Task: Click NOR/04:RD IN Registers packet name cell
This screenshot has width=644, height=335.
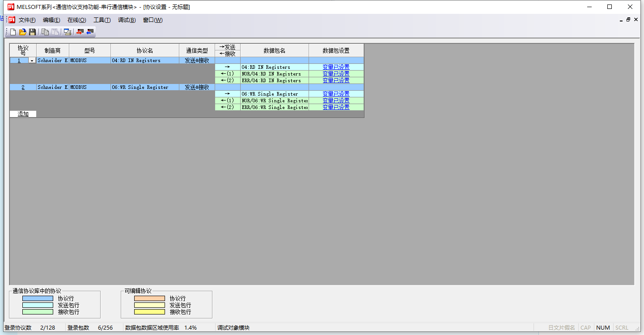Action: click(x=274, y=74)
